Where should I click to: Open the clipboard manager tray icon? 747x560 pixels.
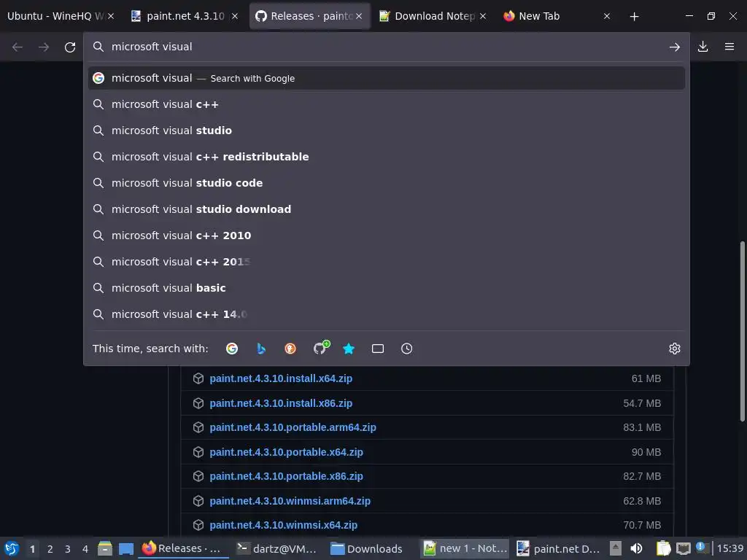663,548
